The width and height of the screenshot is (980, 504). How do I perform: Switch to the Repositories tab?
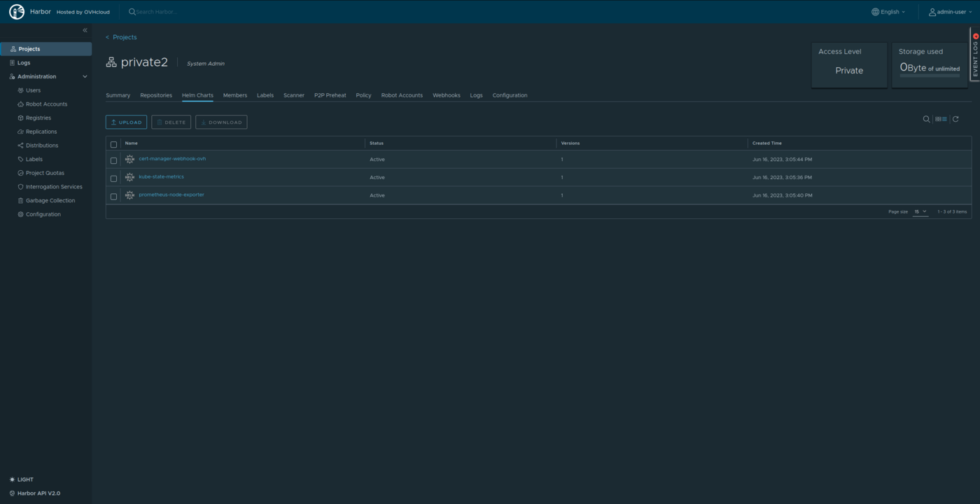click(155, 95)
